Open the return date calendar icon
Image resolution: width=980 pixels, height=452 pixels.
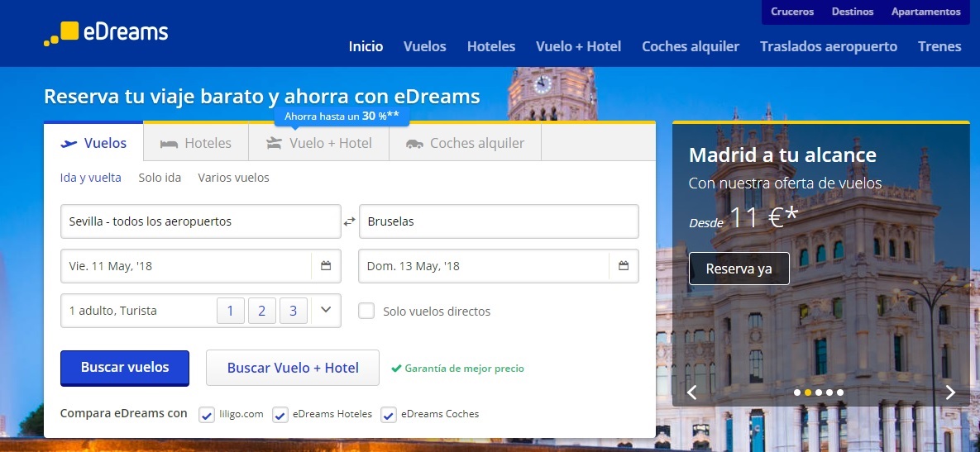coord(624,266)
